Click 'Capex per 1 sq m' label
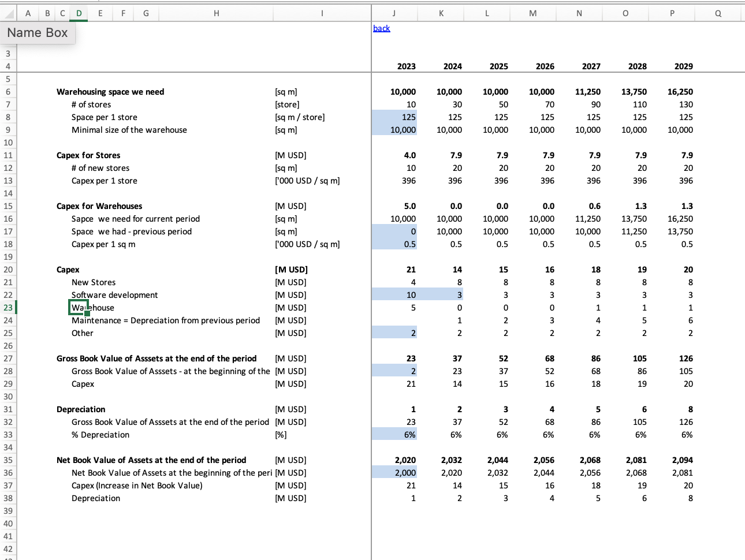This screenshot has height=560, width=745. pos(103,244)
